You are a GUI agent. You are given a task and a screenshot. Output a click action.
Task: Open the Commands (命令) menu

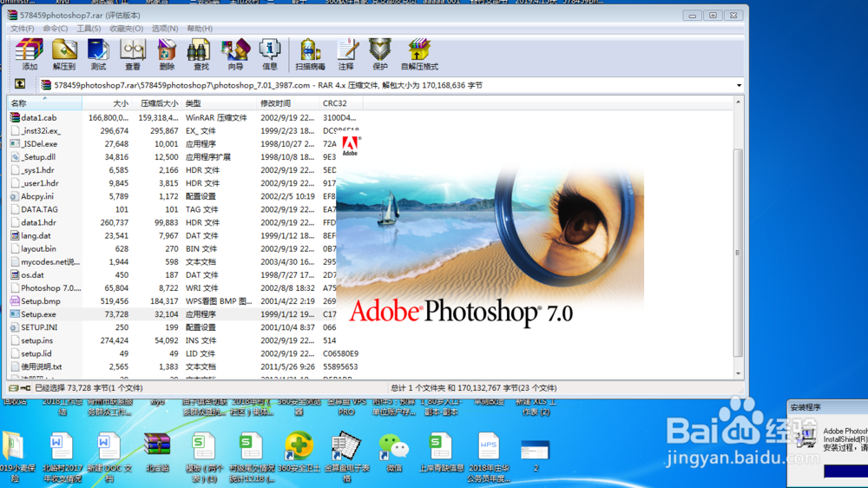[x=56, y=29]
